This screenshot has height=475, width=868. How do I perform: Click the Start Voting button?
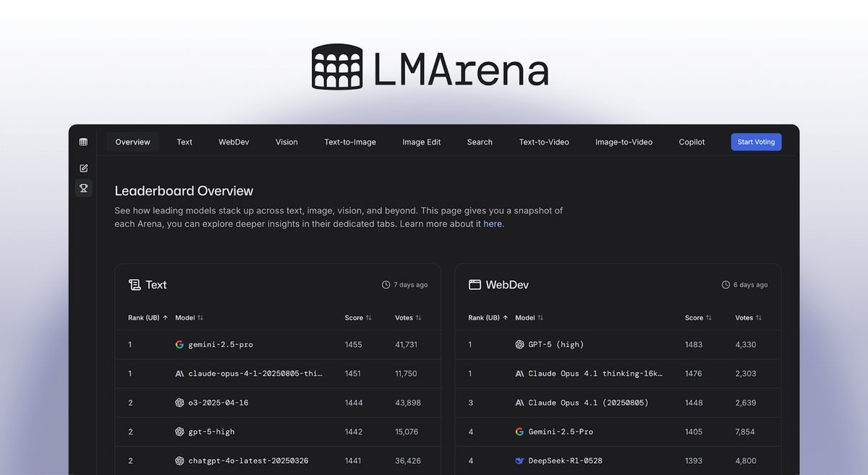point(756,142)
